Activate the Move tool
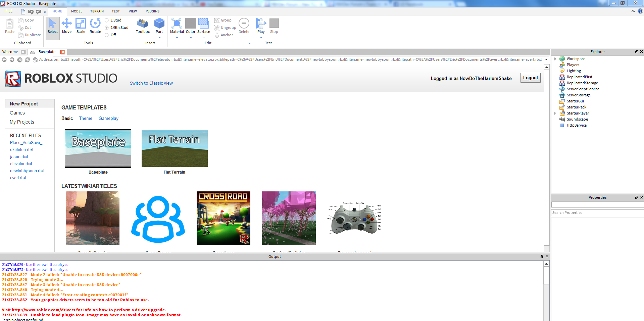Image resolution: width=644 pixels, height=321 pixels. [67, 26]
